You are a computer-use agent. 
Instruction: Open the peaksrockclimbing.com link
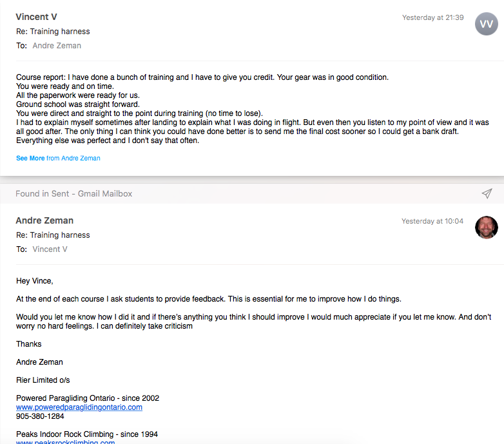tap(66, 442)
